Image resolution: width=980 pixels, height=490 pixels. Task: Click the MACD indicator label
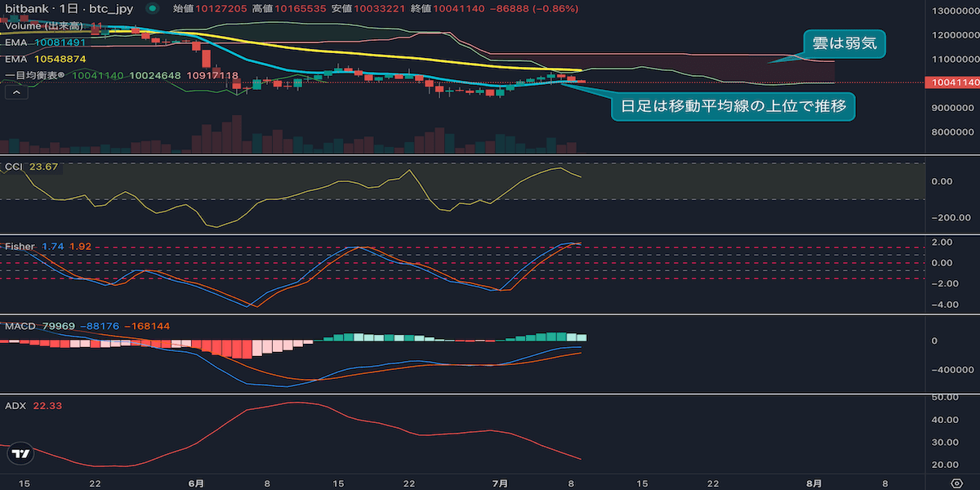coord(20,326)
